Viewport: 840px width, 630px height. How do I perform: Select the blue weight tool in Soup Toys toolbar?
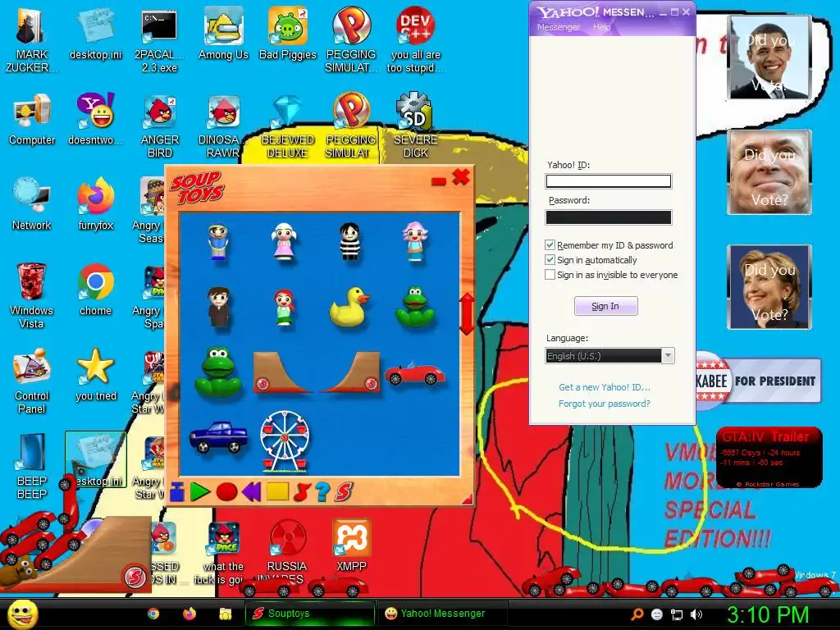tap(177, 492)
